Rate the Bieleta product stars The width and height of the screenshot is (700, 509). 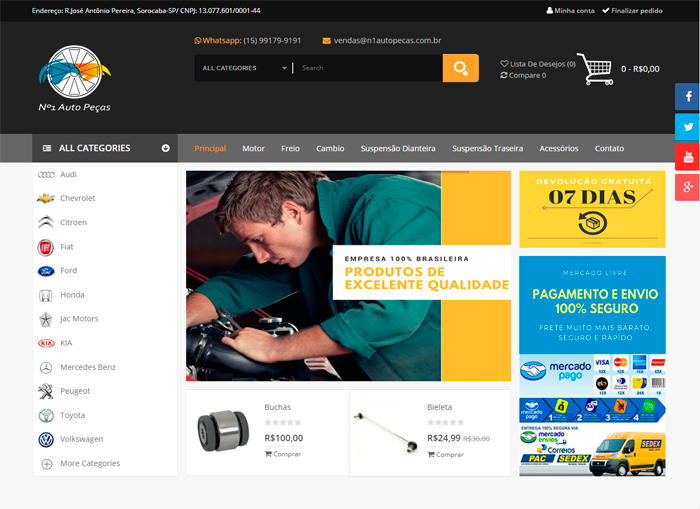point(445,422)
